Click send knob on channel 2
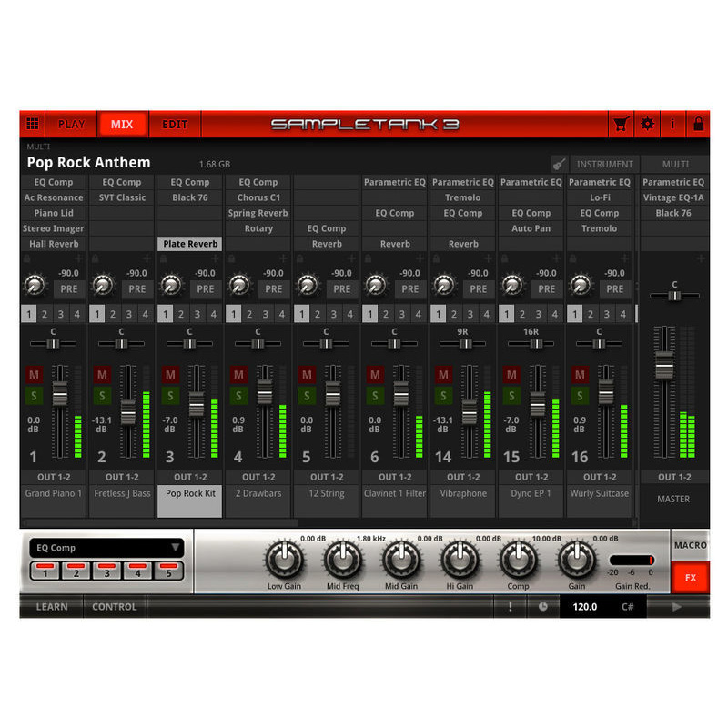728x728 pixels. pyautogui.click(x=103, y=285)
